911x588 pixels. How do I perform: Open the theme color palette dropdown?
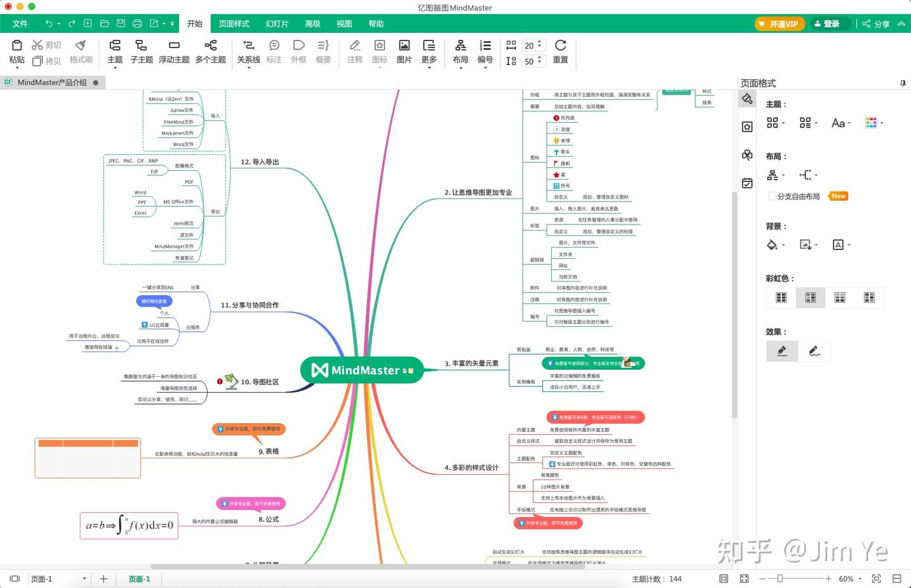(x=874, y=123)
